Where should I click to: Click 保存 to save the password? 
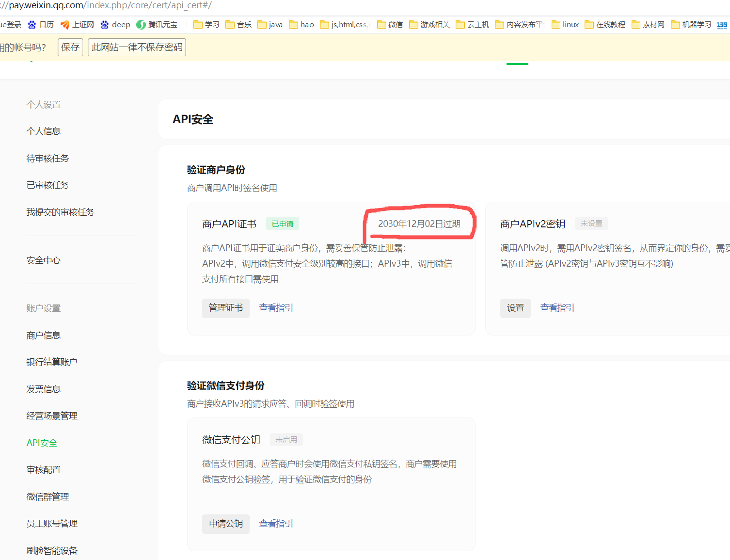[70, 48]
